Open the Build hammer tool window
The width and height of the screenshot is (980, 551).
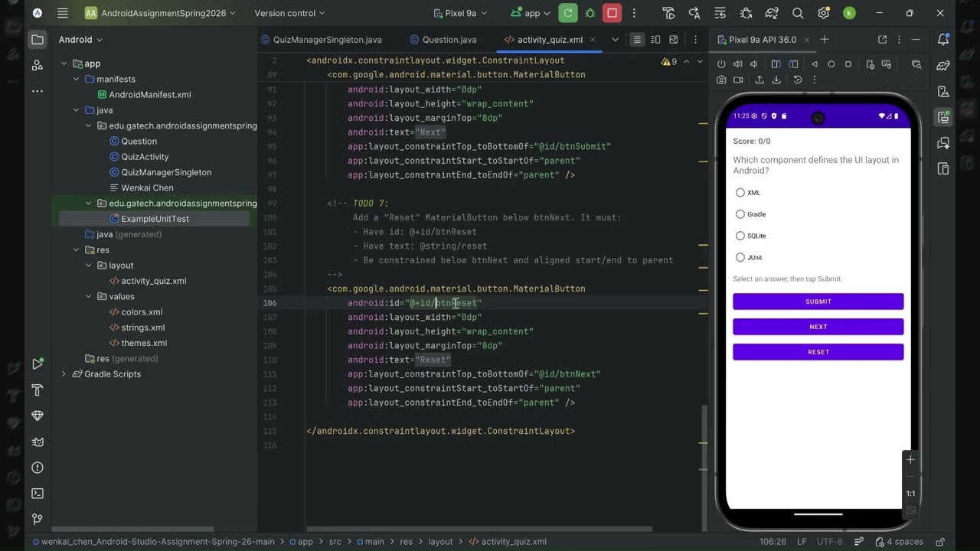click(37, 390)
